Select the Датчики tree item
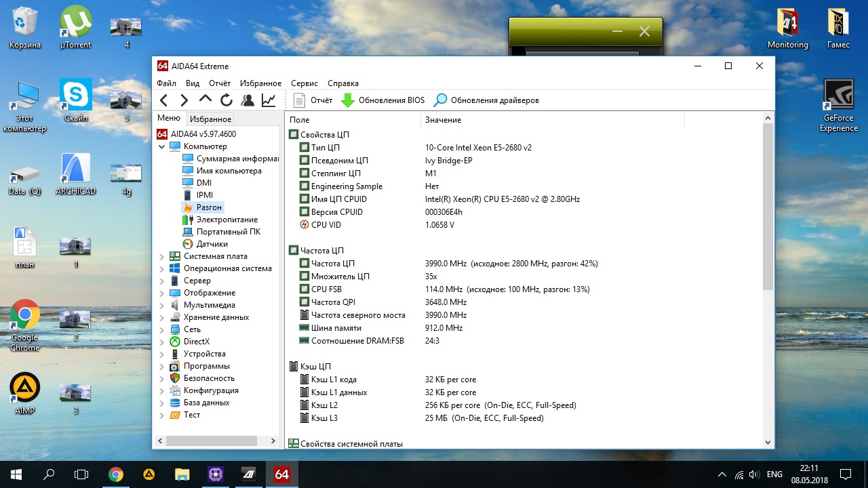This screenshot has height=488, width=868. click(205, 244)
